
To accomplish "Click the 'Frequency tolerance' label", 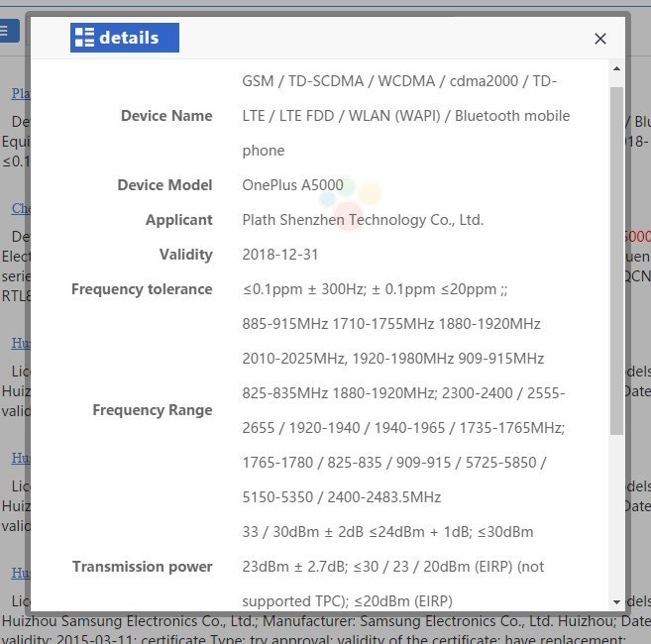I will (142, 289).
